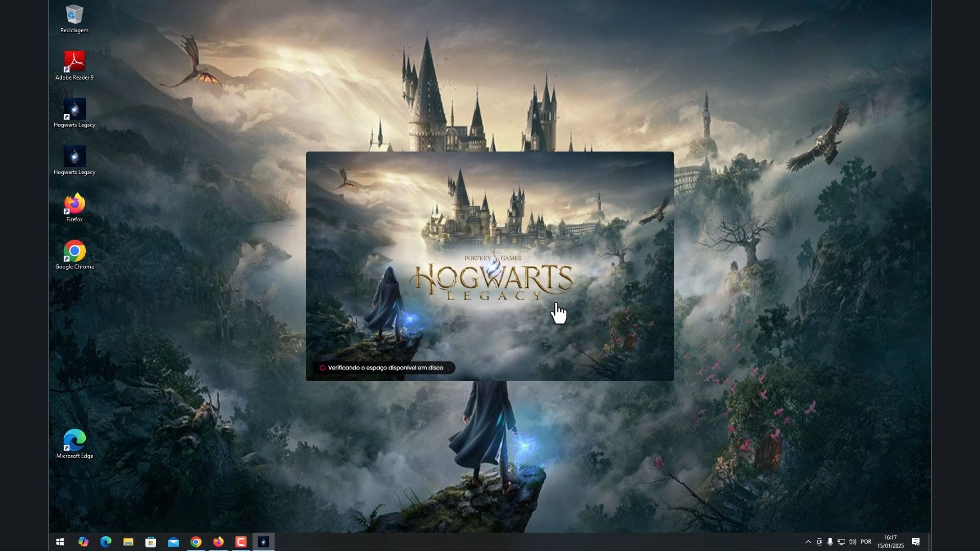Viewport: 980px width, 551px height.
Task: Click the Meet Now camera tray icon
Action: (819, 542)
